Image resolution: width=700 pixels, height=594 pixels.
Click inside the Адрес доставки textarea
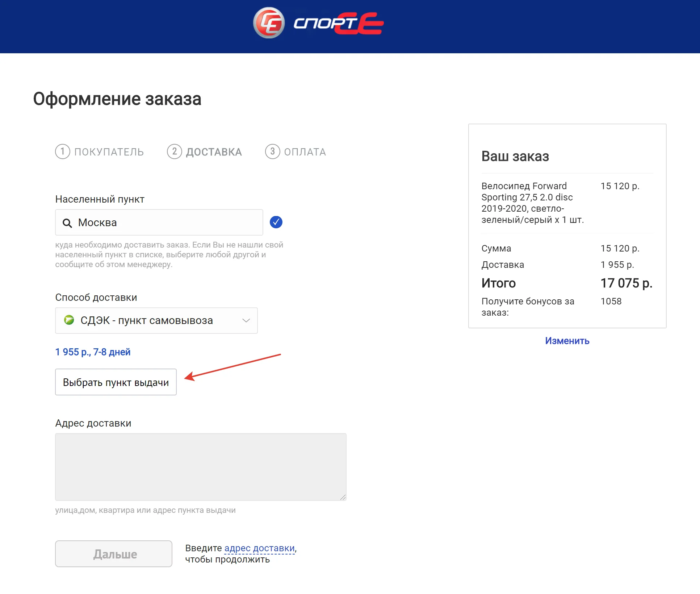[201, 467]
